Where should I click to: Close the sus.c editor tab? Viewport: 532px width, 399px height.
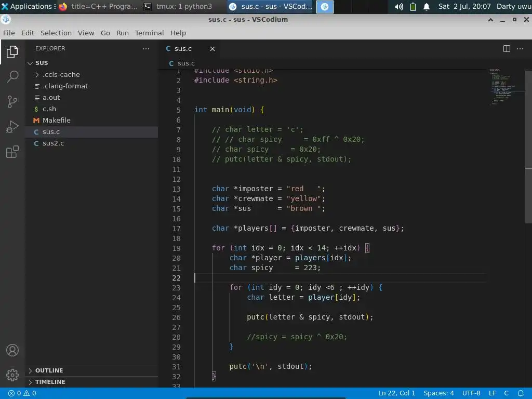point(212,49)
